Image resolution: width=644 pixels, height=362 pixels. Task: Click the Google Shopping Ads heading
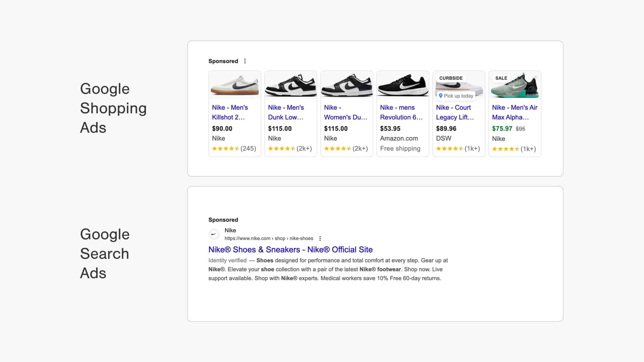(113, 108)
